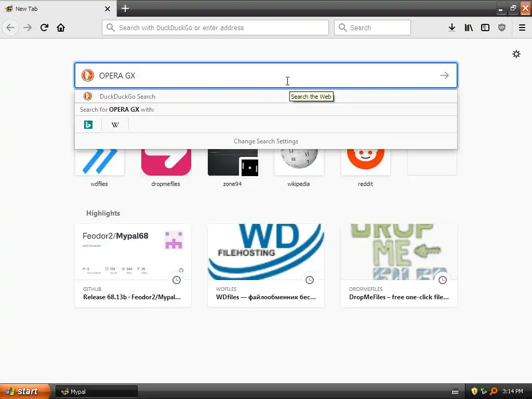Click history clock icon on GitHub card
The height and width of the screenshot is (399, 532).
[x=177, y=280]
